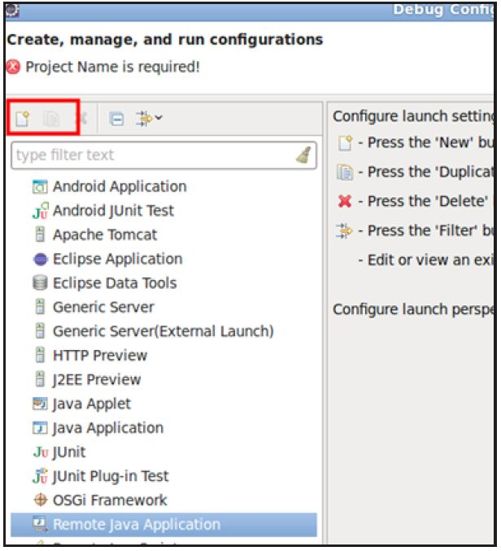This screenshot has width=501, height=551.
Task: Click the greyed Duplicate launch configuration icon
Action: coord(51,119)
